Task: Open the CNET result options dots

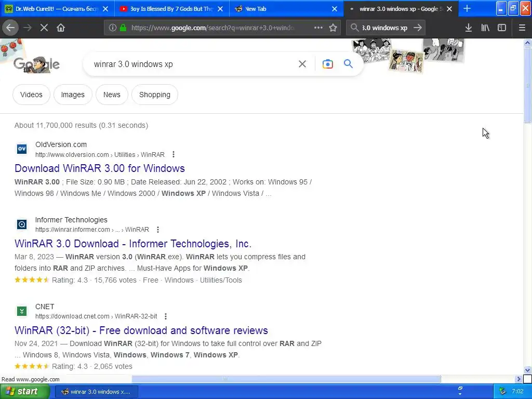Action: click(x=166, y=316)
